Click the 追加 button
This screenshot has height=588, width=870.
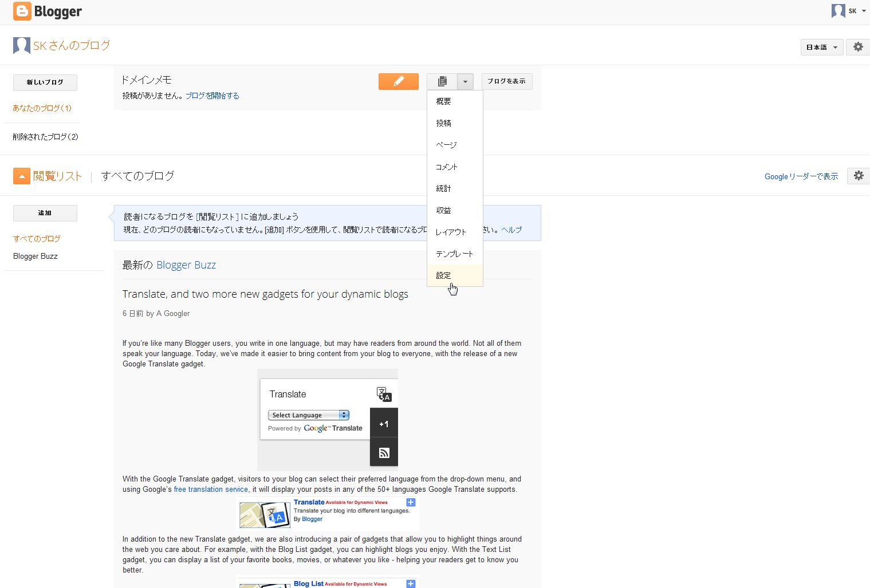coord(45,213)
